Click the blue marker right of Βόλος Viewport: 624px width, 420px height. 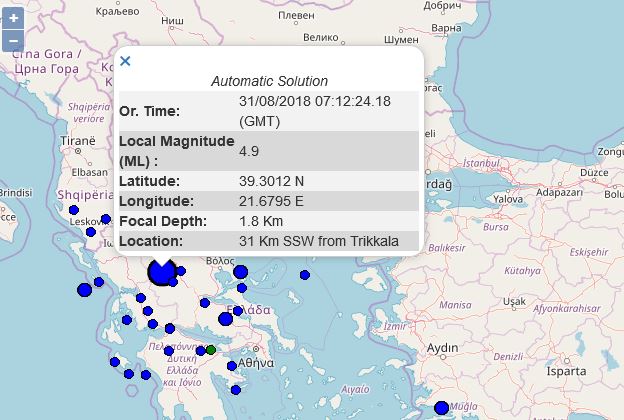[x=240, y=272]
